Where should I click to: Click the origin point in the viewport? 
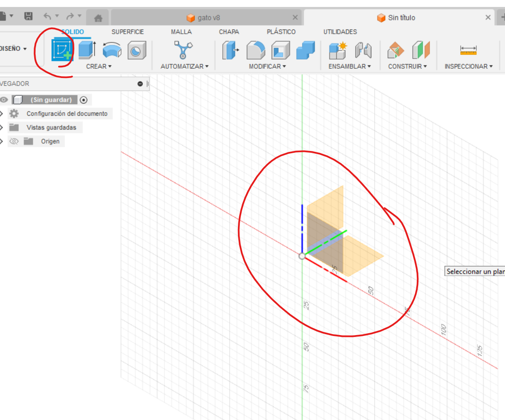coord(302,256)
